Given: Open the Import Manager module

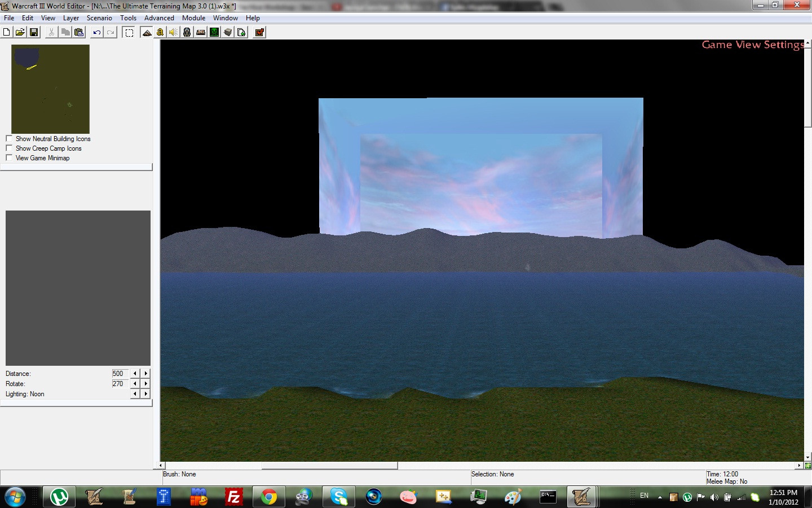Looking at the screenshot, I should point(241,32).
